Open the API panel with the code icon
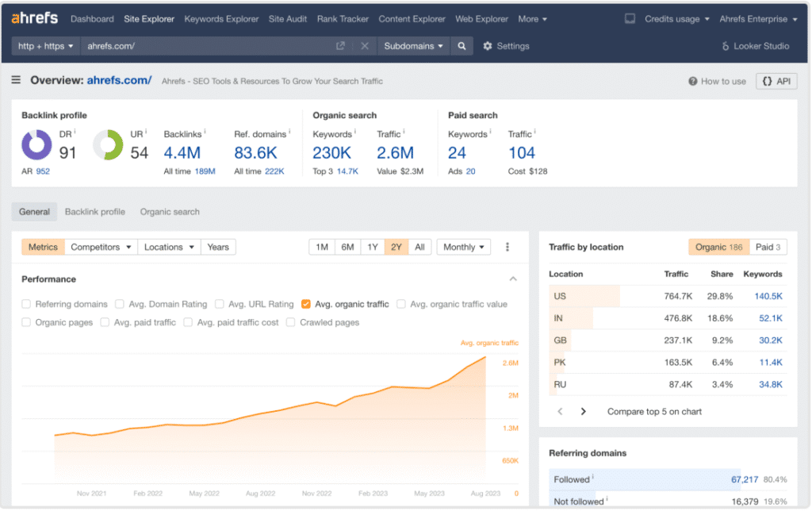This screenshot has width=812, height=511. (x=776, y=80)
